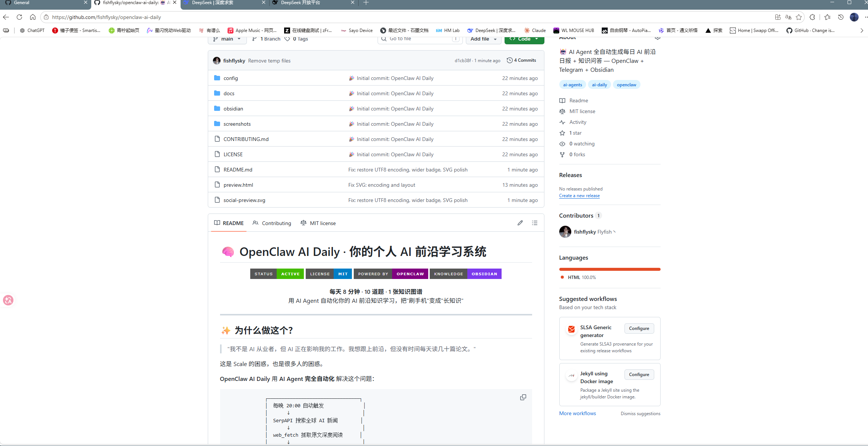Click ChatGPT bookmark in bookmarks bar
Image resolution: width=868 pixels, height=446 pixels.
point(32,31)
